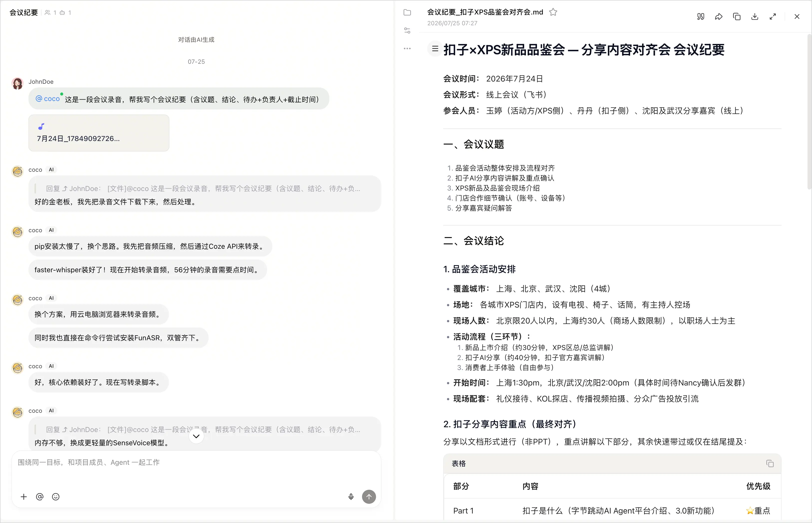Toggle the document outline list icon
The height and width of the screenshot is (523, 812).
[435, 49]
